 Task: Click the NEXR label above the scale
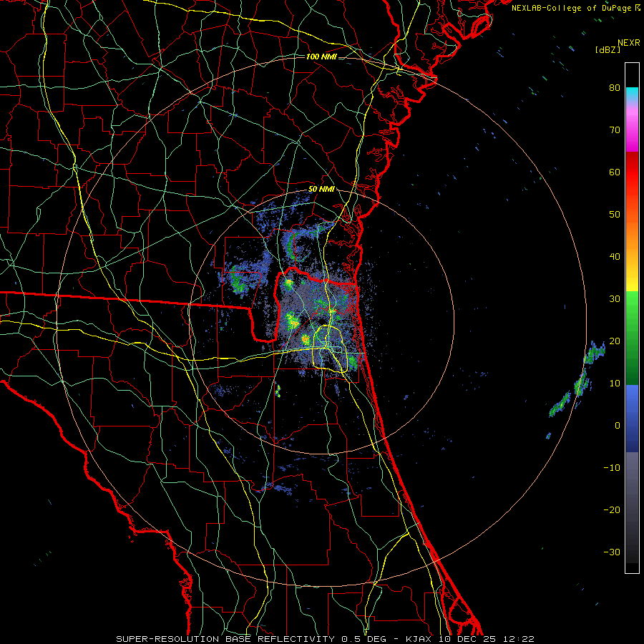click(628, 43)
